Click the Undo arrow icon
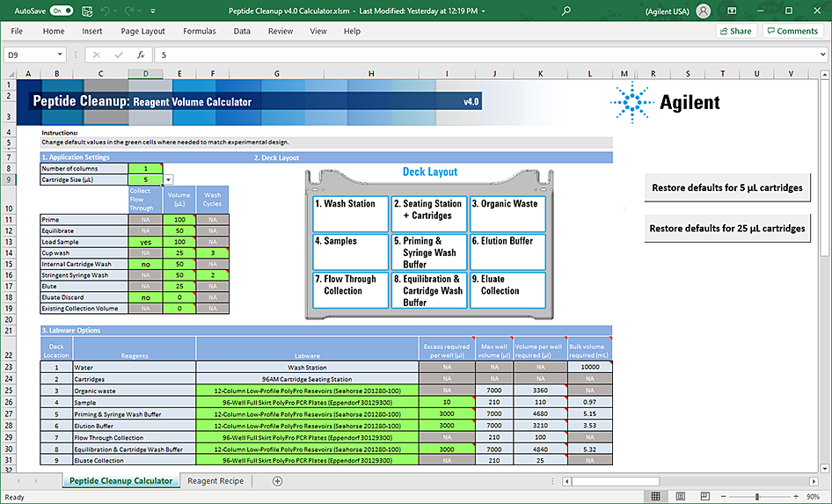 pos(105,11)
